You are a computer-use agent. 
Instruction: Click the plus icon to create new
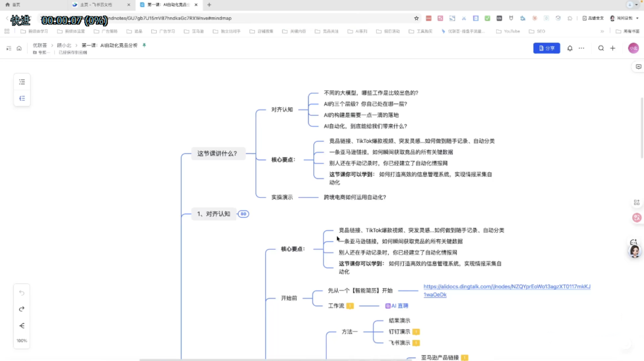[613, 48]
